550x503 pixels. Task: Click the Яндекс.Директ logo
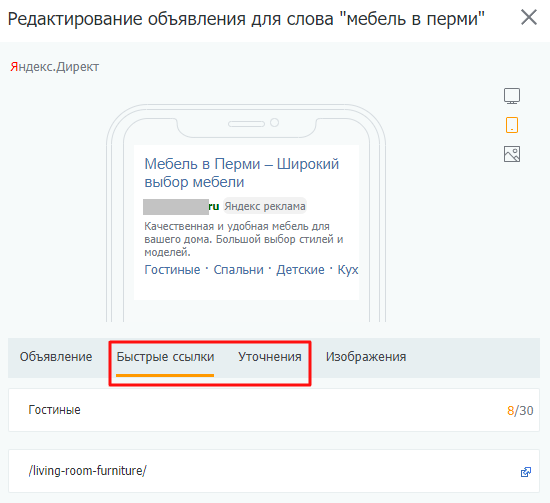(55, 67)
